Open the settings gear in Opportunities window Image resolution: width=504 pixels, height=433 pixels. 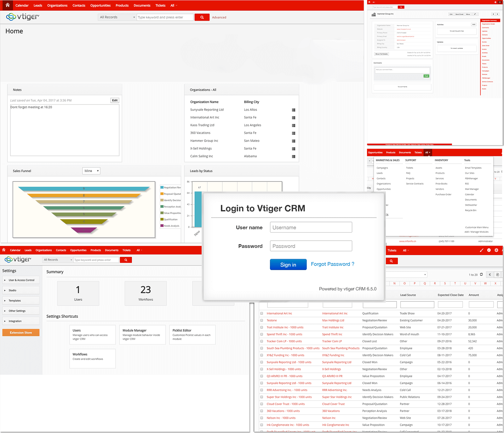[x=496, y=250]
